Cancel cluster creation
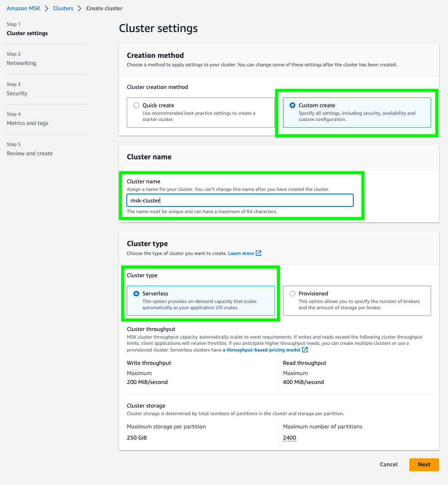The height and width of the screenshot is (485, 448). coord(389,465)
